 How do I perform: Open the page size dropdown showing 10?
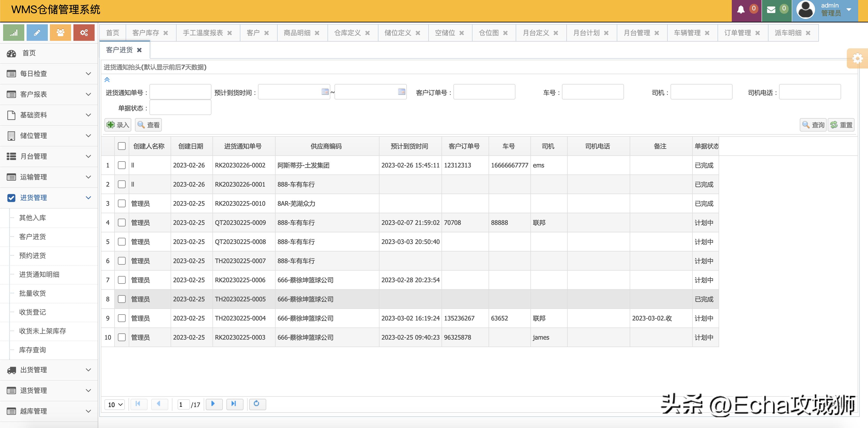tap(114, 404)
